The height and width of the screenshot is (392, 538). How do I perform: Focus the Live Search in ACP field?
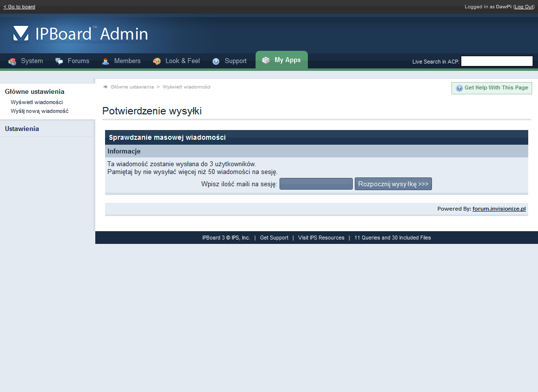[x=497, y=61]
